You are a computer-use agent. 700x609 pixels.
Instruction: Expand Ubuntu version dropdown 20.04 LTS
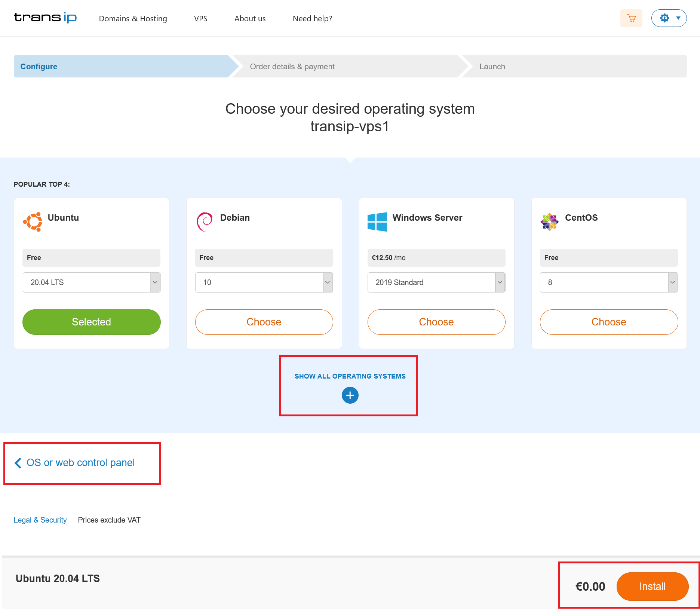tap(92, 282)
